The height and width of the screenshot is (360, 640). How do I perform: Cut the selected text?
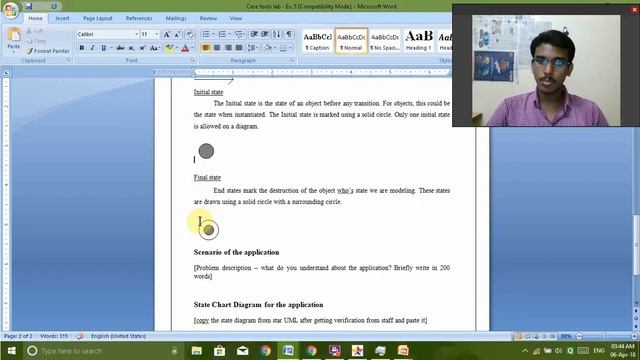click(x=35, y=31)
